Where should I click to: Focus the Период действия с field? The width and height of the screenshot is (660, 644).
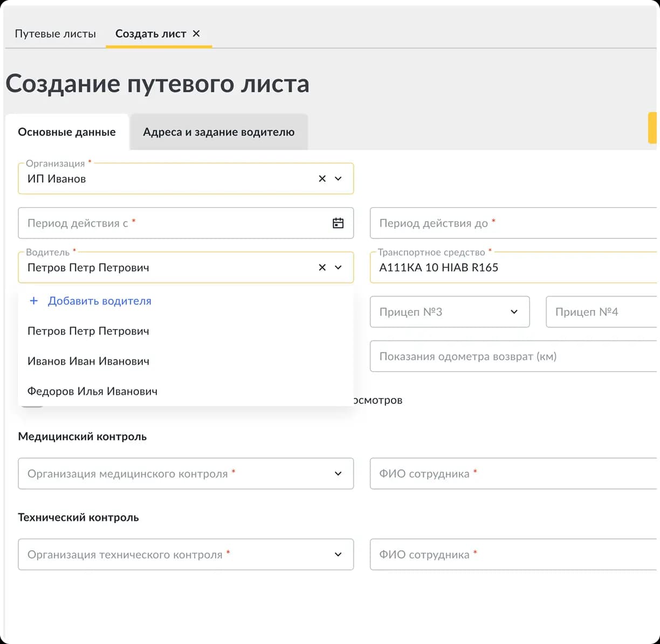tap(186, 223)
